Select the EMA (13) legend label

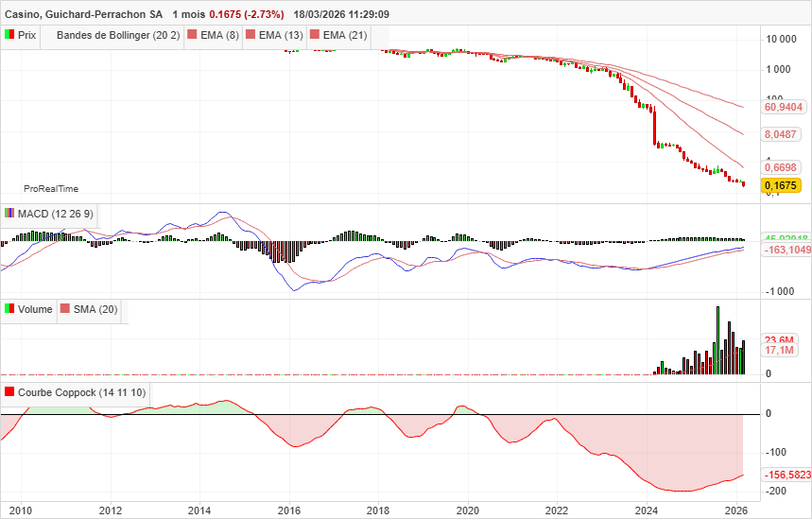pos(281,35)
